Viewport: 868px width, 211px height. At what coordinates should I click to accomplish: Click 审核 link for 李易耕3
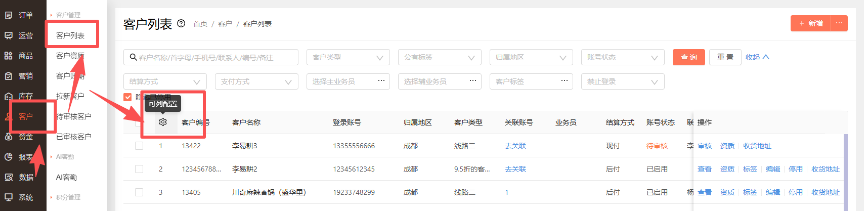click(705, 146)
